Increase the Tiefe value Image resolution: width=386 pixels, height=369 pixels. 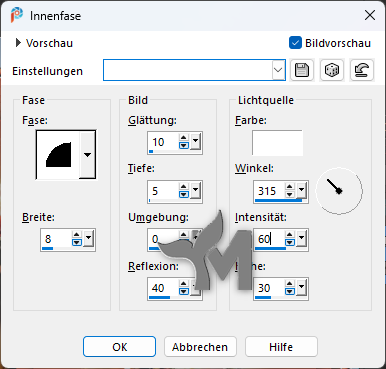pos(184,187)
